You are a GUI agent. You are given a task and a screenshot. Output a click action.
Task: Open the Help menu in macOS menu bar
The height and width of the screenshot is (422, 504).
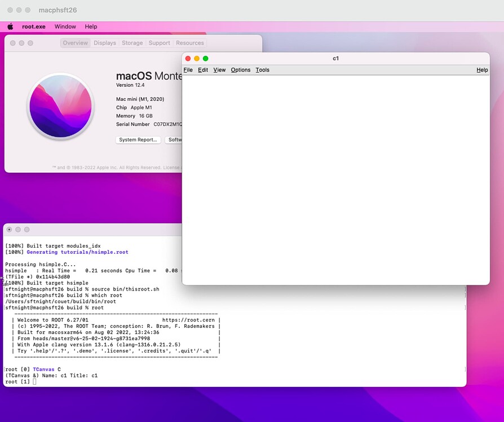(x=91, y=27)
